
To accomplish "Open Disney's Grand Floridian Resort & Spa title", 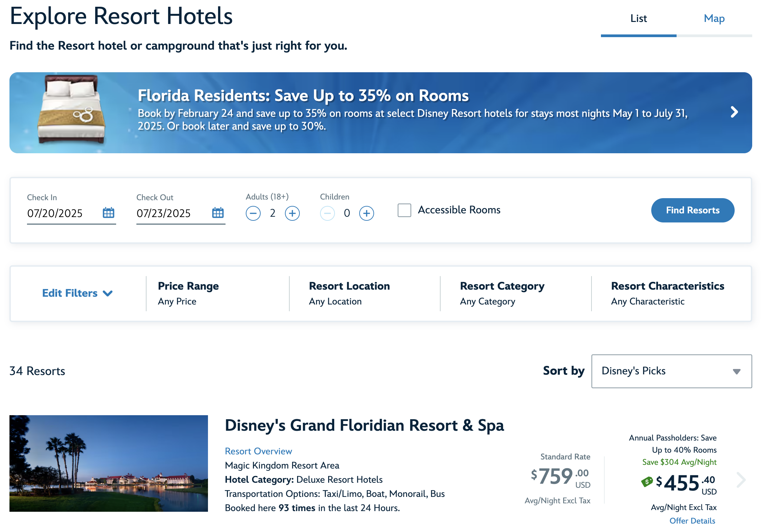I will point(364,425).
